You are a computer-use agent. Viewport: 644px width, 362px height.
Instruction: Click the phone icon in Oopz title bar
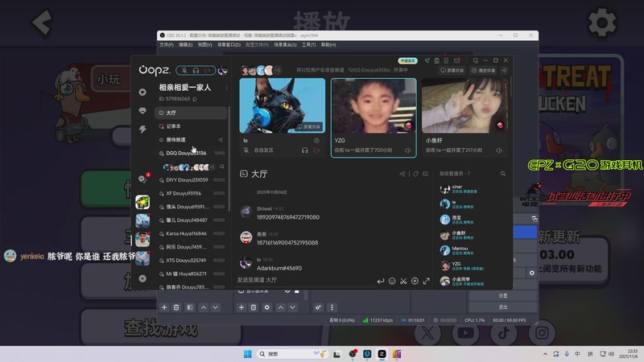[x=427, y=61]
